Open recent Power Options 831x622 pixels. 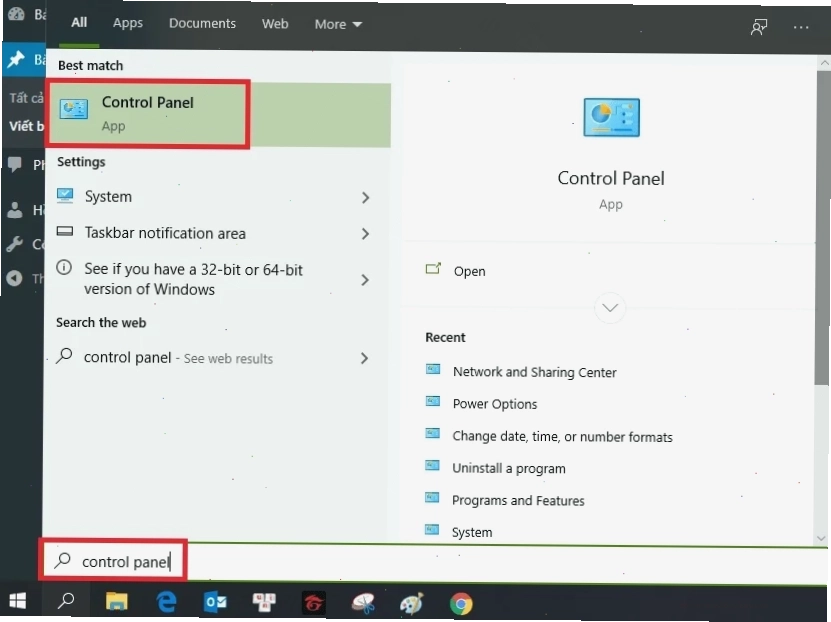coord(495,404)
